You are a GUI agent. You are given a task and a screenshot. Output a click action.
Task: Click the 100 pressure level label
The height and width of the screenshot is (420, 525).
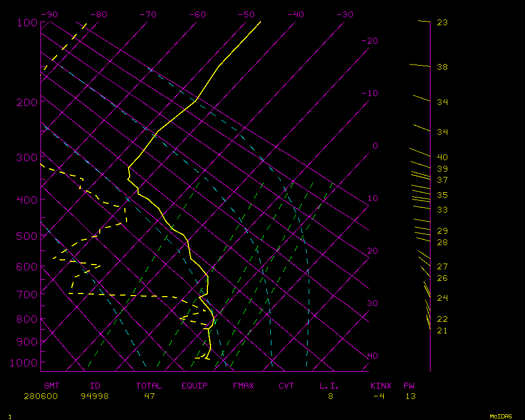pyautogui.click(x=26, y=23)
